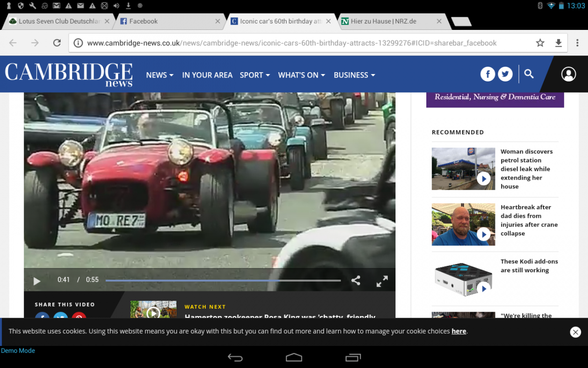Open Cambridge News Twitter icon
588x368 pixels.
point(505,74)
